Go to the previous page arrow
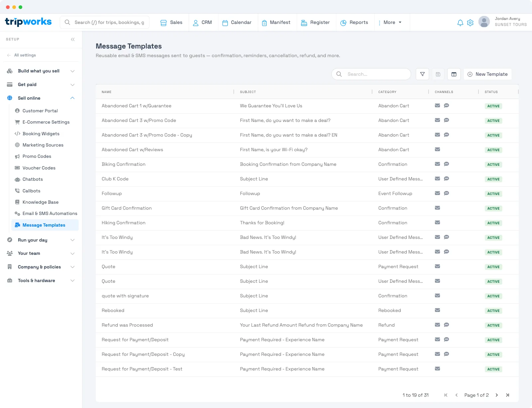 point(457,395)
